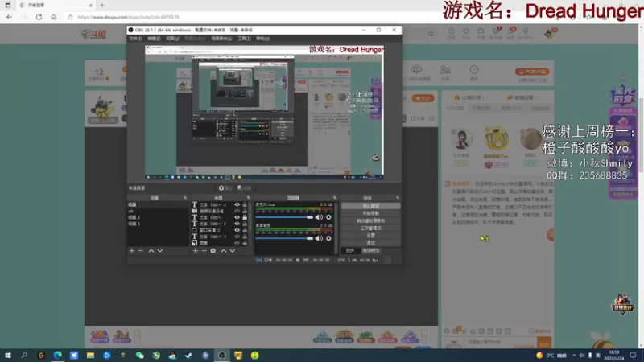Viewport: 644px width, 362px height.
Task: Open source properties gear in sources toolbar
Action: point(213,251)
